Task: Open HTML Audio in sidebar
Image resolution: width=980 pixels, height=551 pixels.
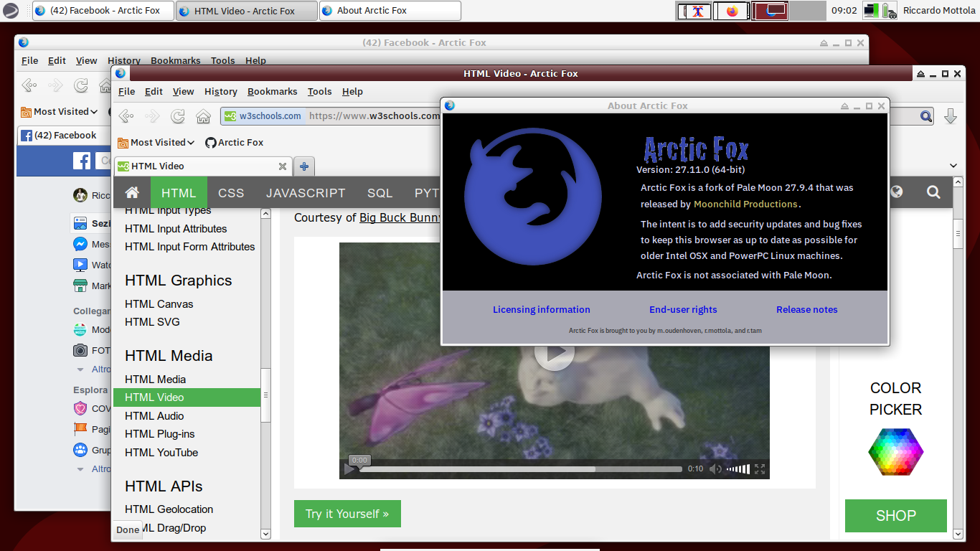Action: pyautogui.click(x=154, y=415)
